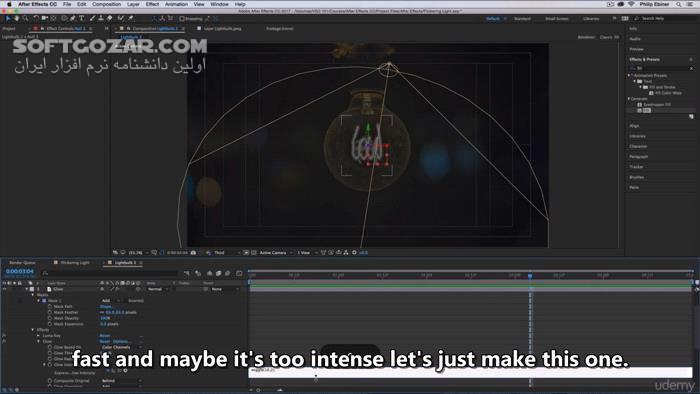Select the Roto Brush tool
700x394 pixels.
(121, 18)
